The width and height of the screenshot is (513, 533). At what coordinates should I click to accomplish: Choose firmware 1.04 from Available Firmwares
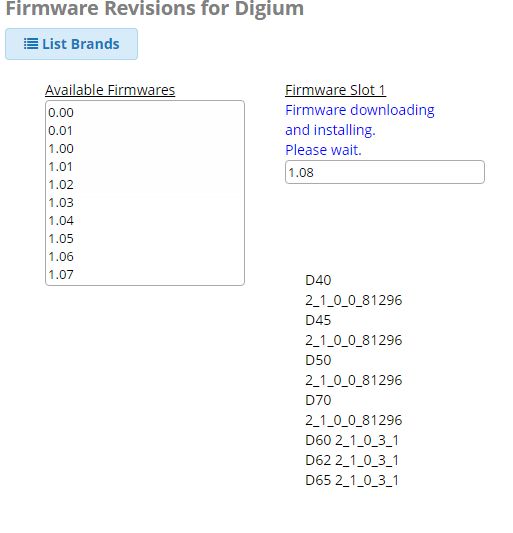(x=145, y=221)
